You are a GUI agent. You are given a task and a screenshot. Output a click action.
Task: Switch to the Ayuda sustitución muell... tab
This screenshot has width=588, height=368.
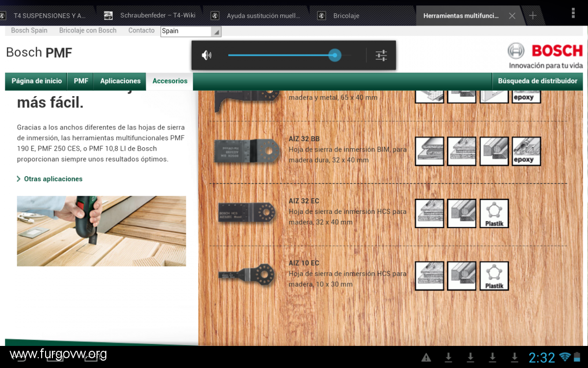pos(257,16)
